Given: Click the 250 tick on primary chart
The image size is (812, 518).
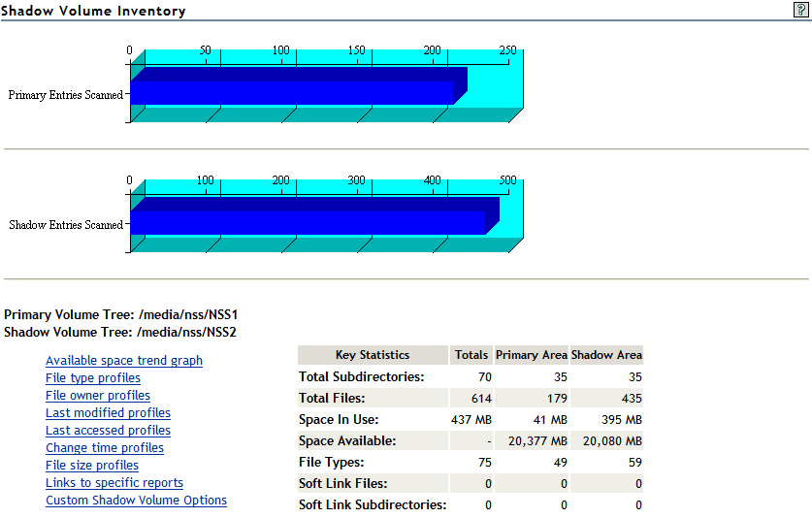Looking at the screenshot, I should tap(507, 50).
